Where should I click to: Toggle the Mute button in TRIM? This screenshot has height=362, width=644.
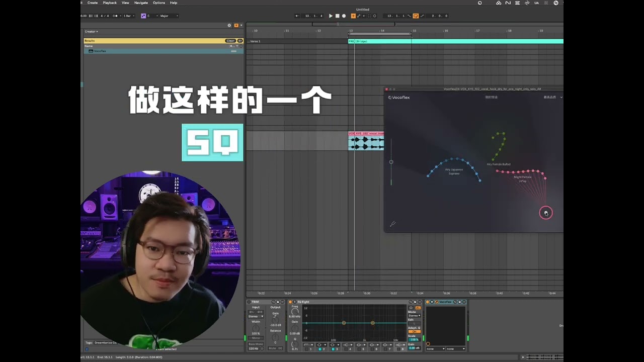tap(272, 348)
